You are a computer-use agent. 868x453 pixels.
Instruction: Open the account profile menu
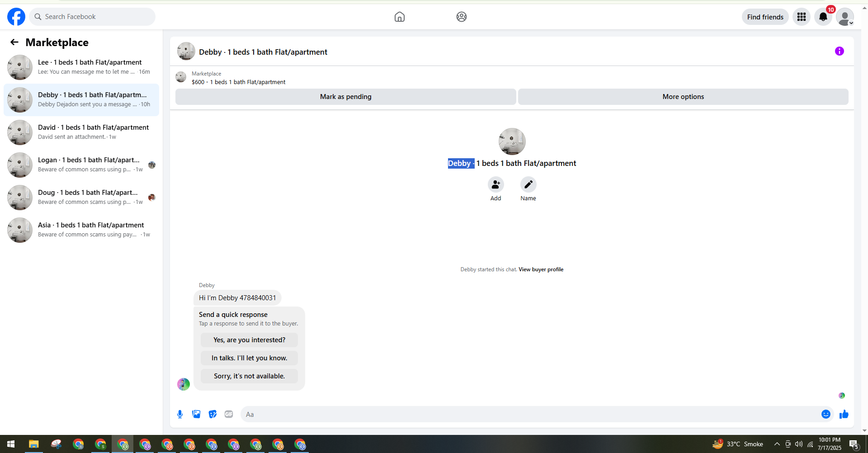[845, 17]
